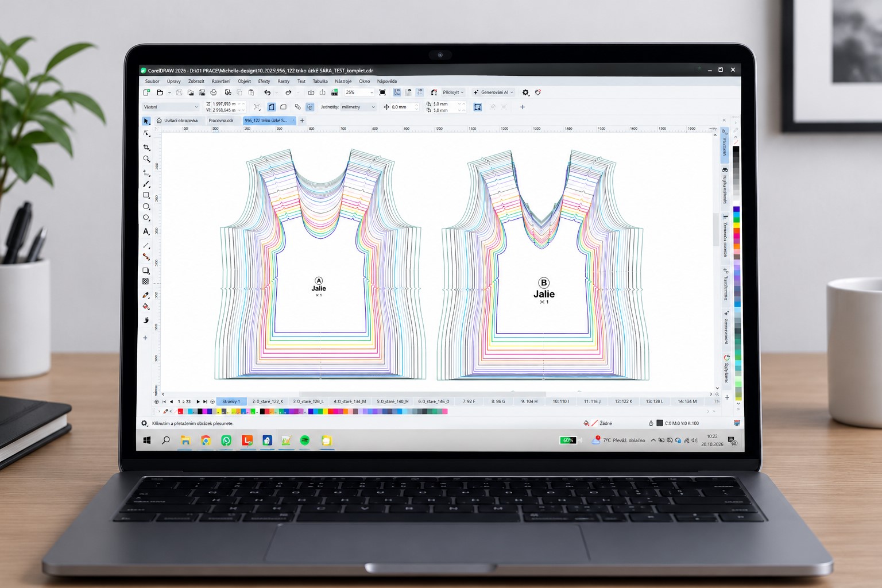Click the full-screen preview icon
This screenshot has width=882, height=588.
(382, 92)
